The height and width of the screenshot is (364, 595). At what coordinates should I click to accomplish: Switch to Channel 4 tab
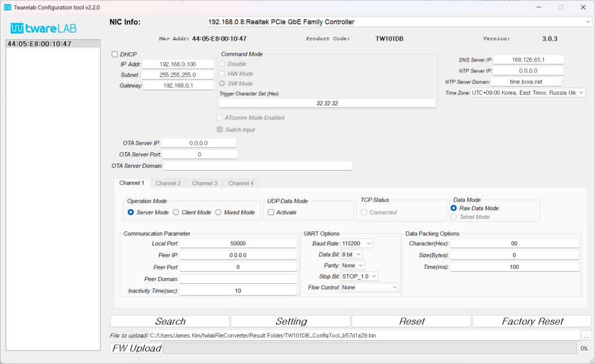(x=241, y=183)
